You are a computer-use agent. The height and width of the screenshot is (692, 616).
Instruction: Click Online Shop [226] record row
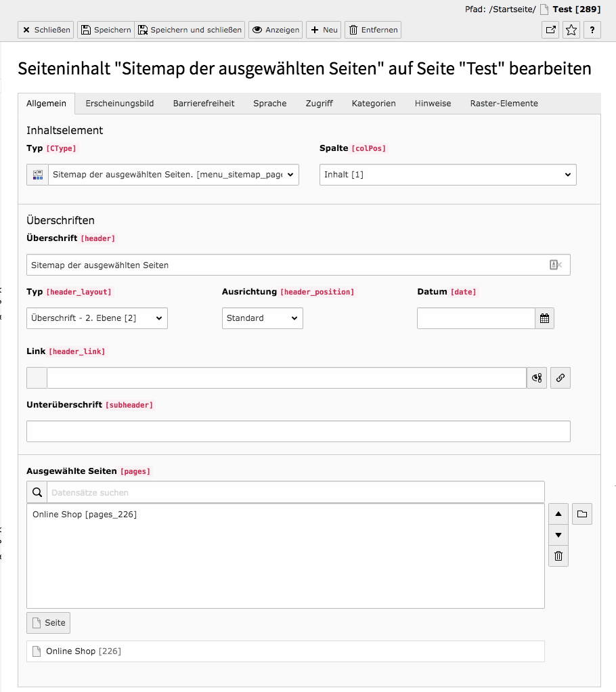286,651
